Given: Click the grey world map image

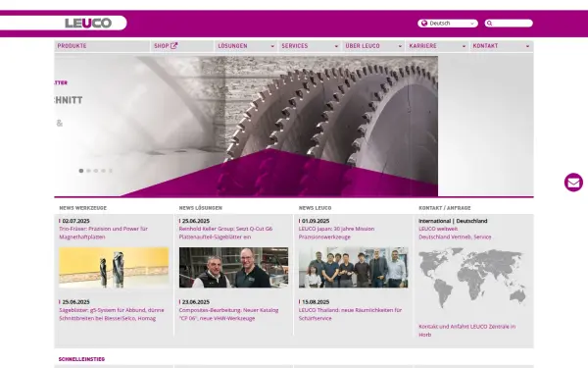Looking at the screenshot, I should [472, 279].
